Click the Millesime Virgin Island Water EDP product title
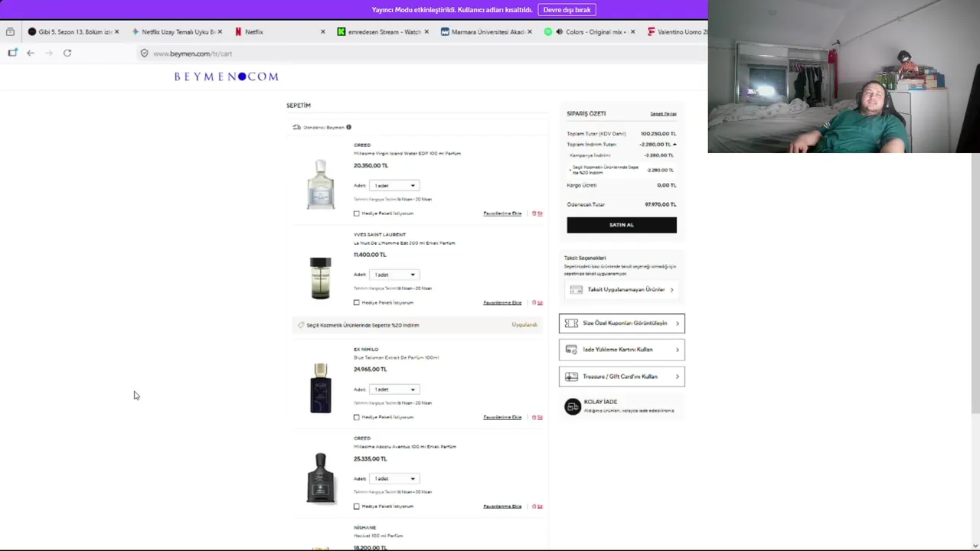 point(407,153)
